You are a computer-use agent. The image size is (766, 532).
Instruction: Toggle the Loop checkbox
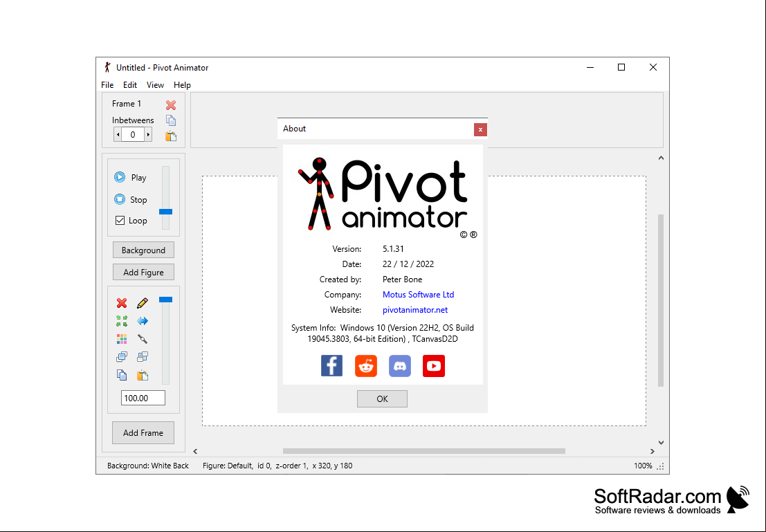pos(120,220)
